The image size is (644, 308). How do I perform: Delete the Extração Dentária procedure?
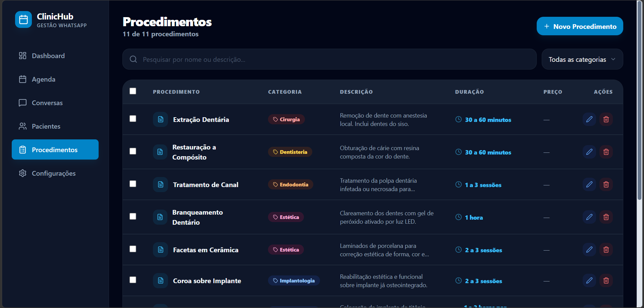click(606, 119)
